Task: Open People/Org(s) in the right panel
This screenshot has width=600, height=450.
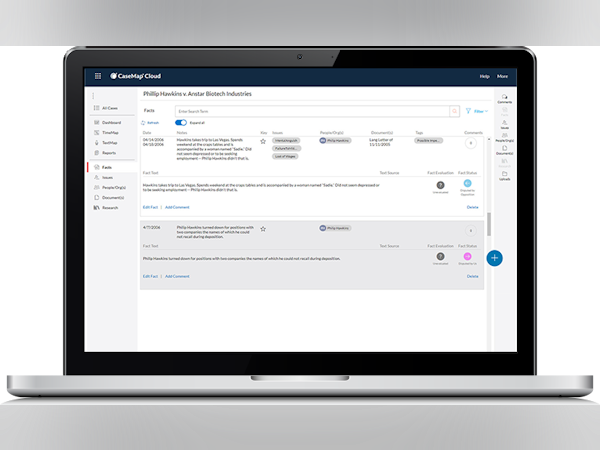Action: [504, 137]
